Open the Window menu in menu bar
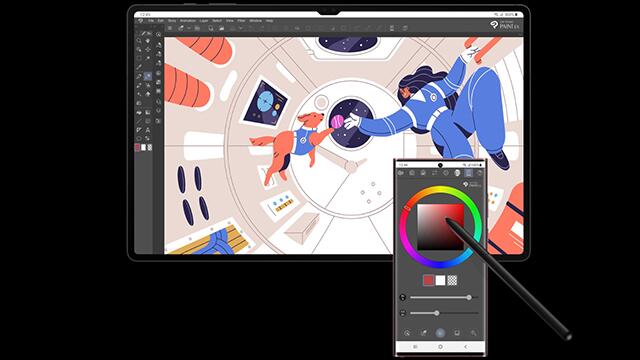The height and width of the screenshot is (360, 640). [x=256, y=20]
